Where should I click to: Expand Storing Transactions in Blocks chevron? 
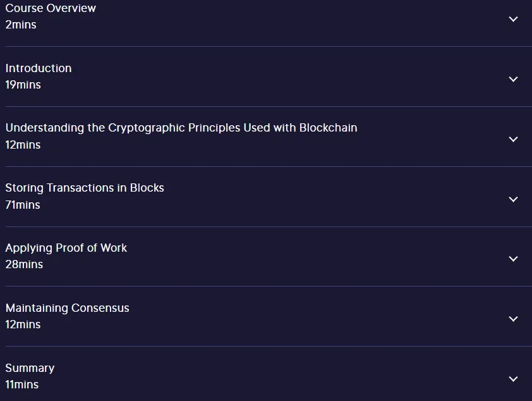(x=513, y=199)
